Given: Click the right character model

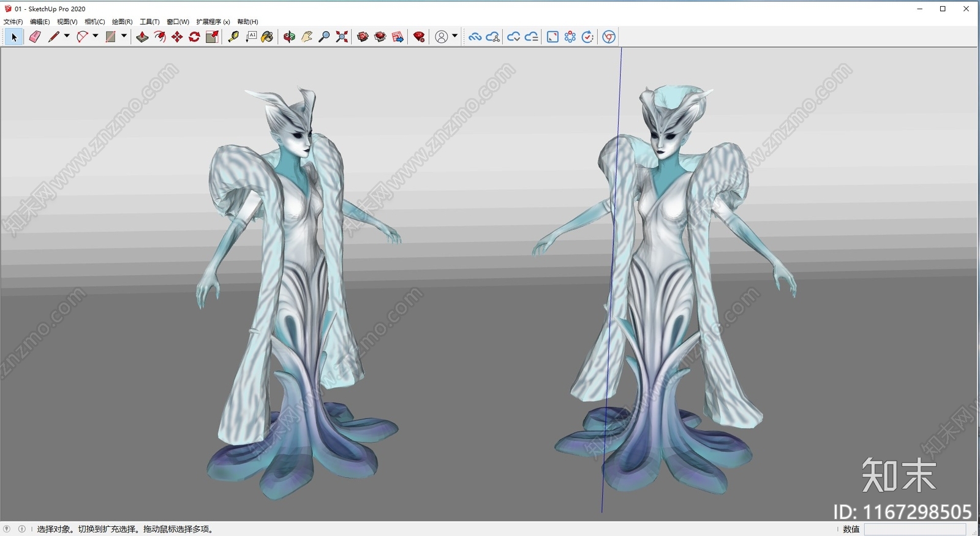Looking at the screenshot, I should point(665,288).
